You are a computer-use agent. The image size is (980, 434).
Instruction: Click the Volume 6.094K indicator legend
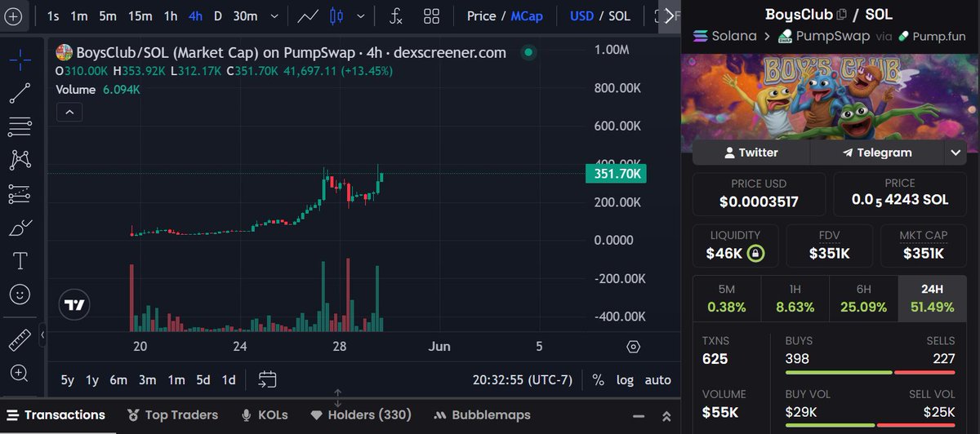tap(98, 90)
